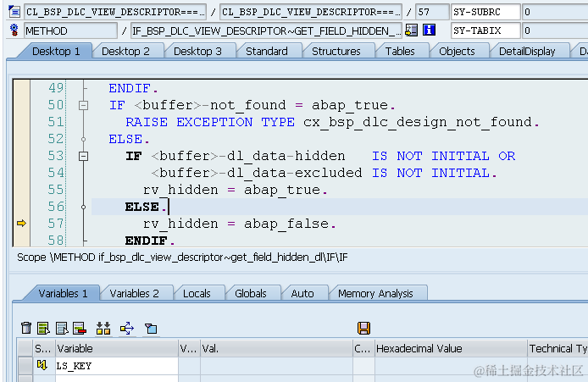Click the SY-TABIX value field showing 0
This screenshot has height=382, width=588.
555,30
